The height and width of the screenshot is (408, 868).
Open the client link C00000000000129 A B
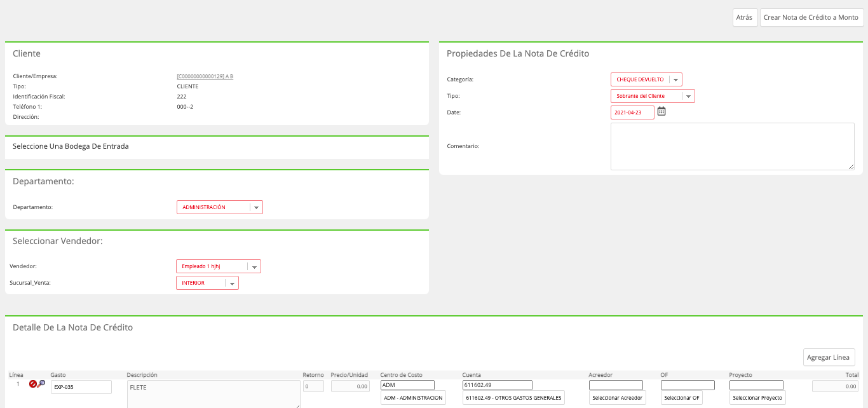pyautogui.click(x=205, y=76)
